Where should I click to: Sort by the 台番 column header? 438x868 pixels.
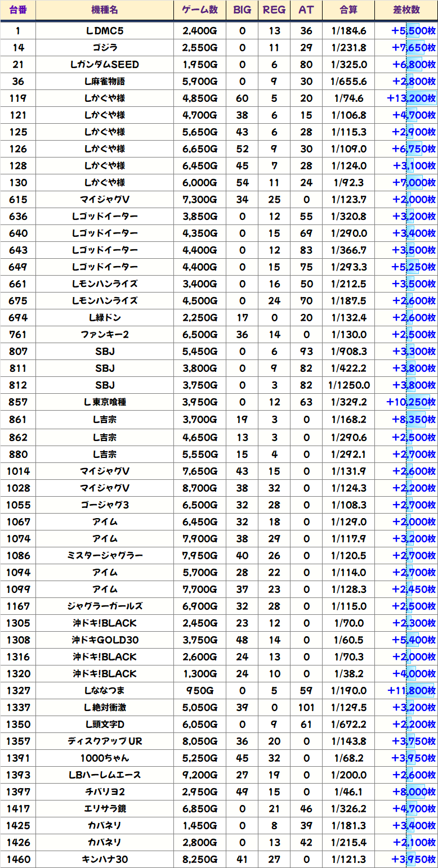point(18,10)
